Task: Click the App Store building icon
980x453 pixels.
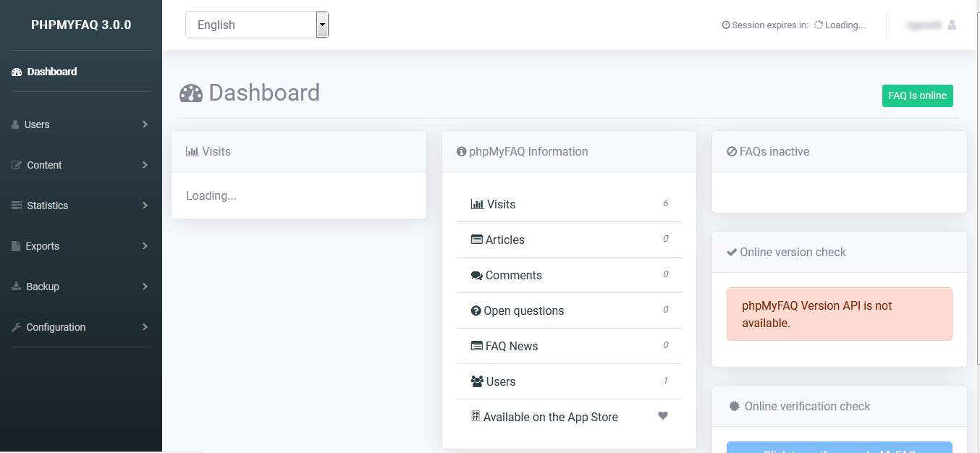Action: 476,416
